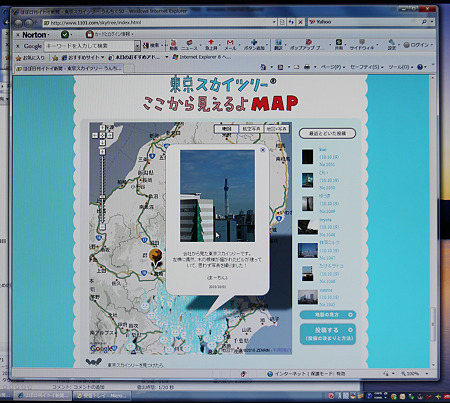
Task: Click the Google toolbar keyword search field
Action: tap(89, 46)
